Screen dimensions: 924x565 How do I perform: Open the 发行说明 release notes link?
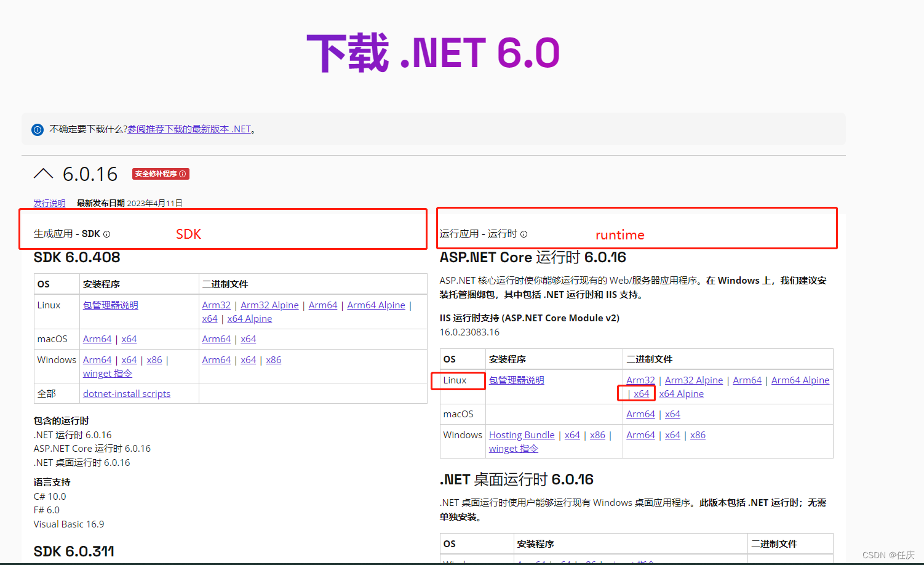49,203
